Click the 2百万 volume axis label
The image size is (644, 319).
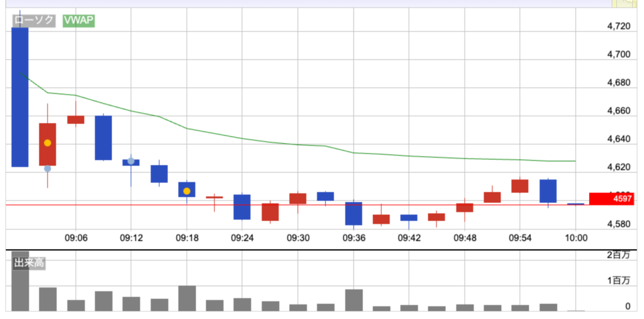618,254
